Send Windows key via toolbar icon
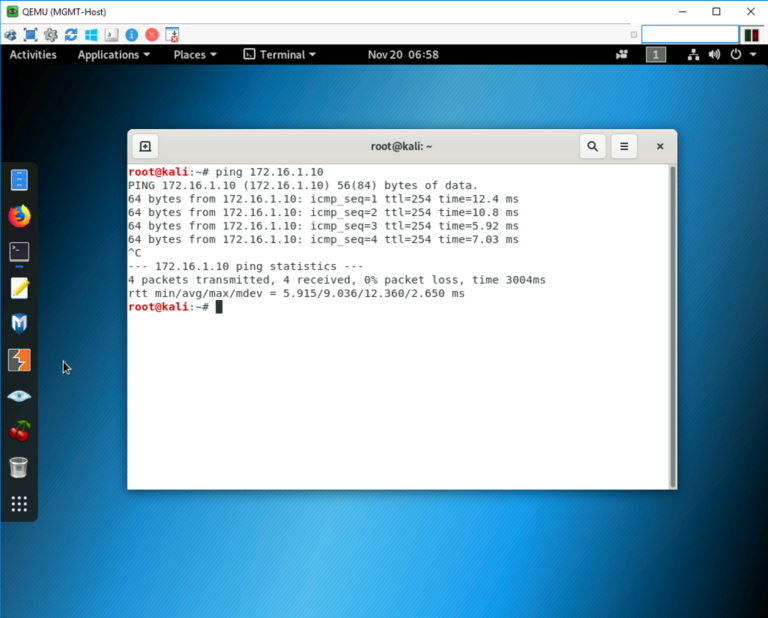 coord(91,35)
